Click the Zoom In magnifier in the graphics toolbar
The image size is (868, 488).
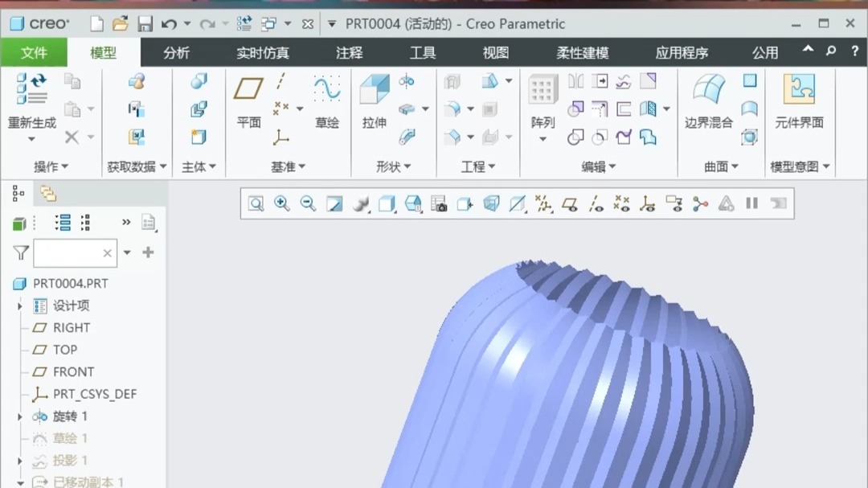pos(281,203)
